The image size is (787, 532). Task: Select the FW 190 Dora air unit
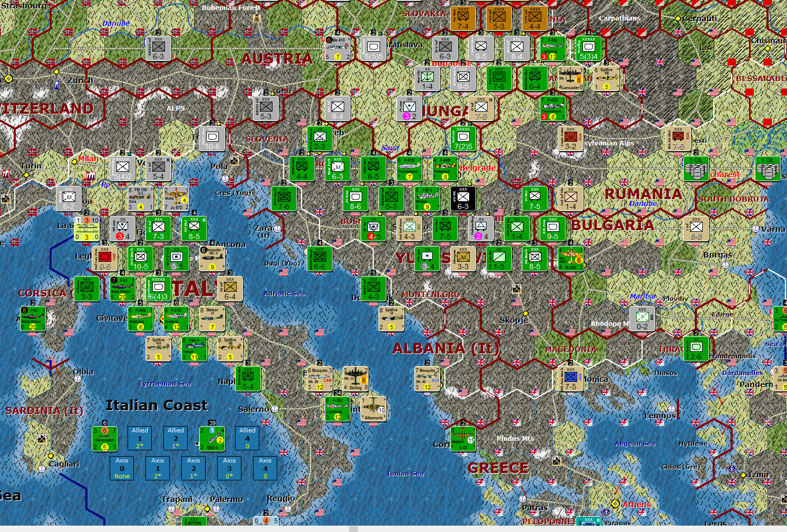[140, 199]
